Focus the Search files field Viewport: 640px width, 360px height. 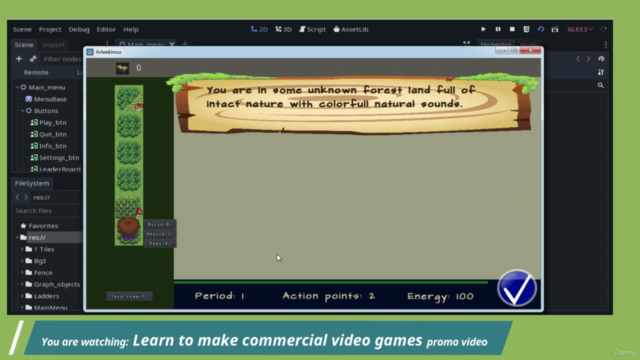[x=47, y=211]
